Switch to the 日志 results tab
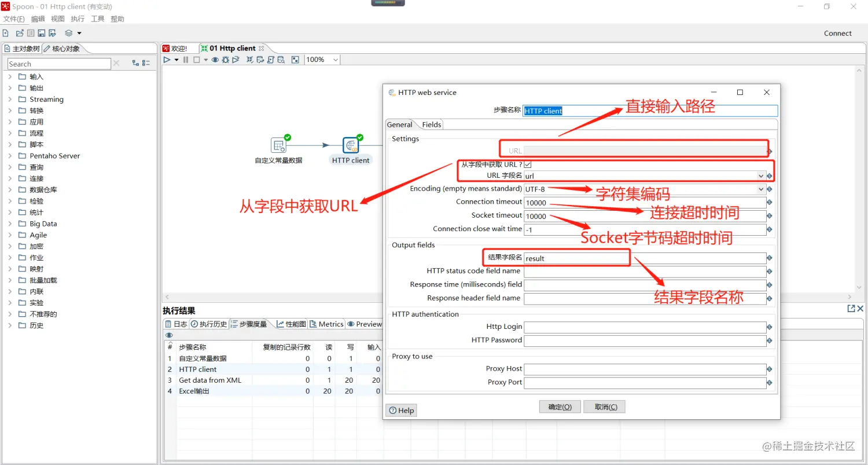The image size is (868, 465). click(176, 324)
